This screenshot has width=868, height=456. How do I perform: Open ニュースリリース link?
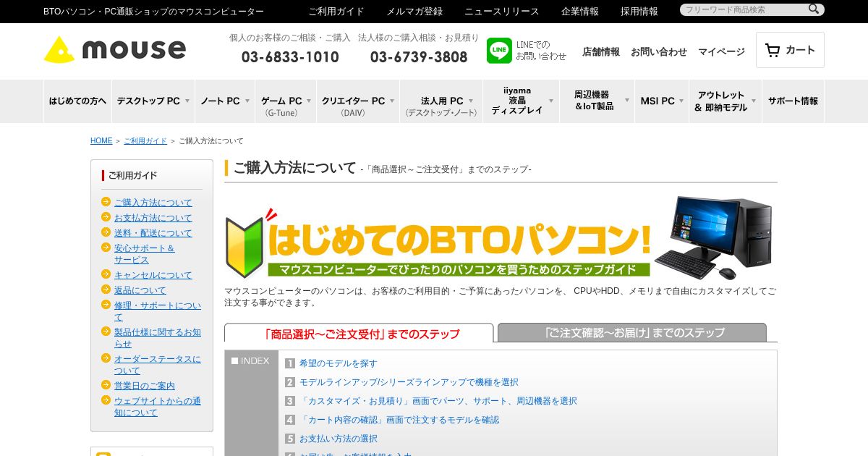(x=502, y=12)
